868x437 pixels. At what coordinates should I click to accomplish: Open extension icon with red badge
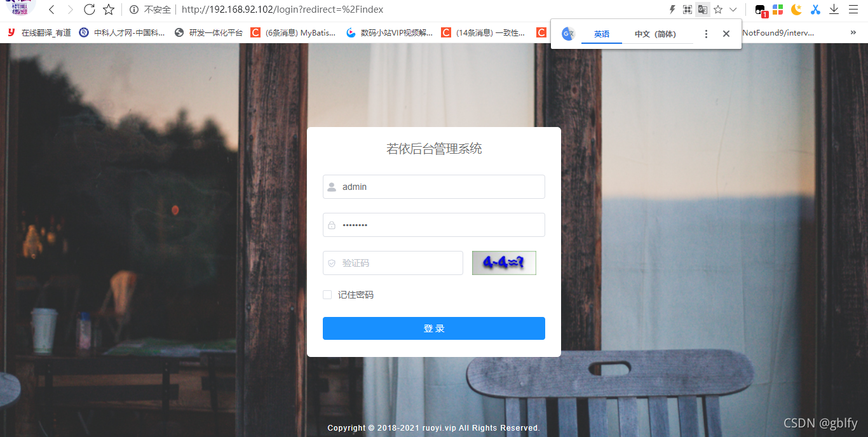(x=761, y=10)
